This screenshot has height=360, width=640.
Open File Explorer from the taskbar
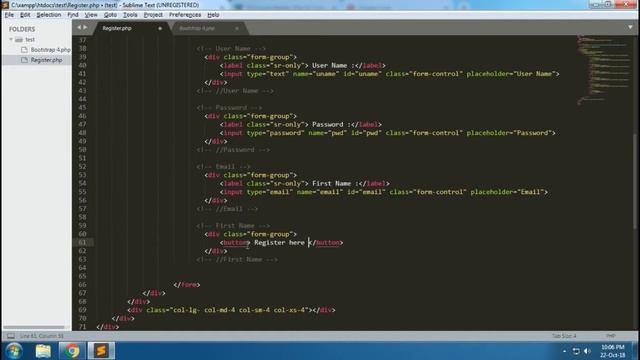(x=43, y=351)
